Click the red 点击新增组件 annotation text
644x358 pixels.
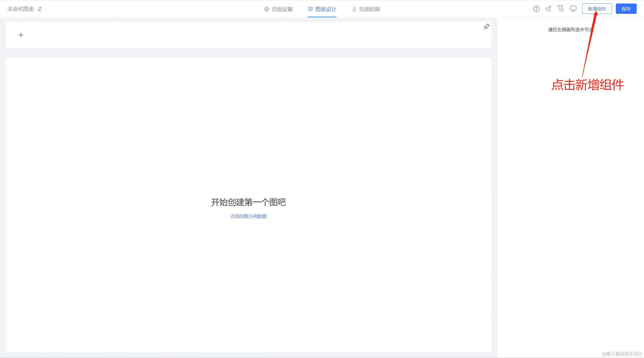587,85
